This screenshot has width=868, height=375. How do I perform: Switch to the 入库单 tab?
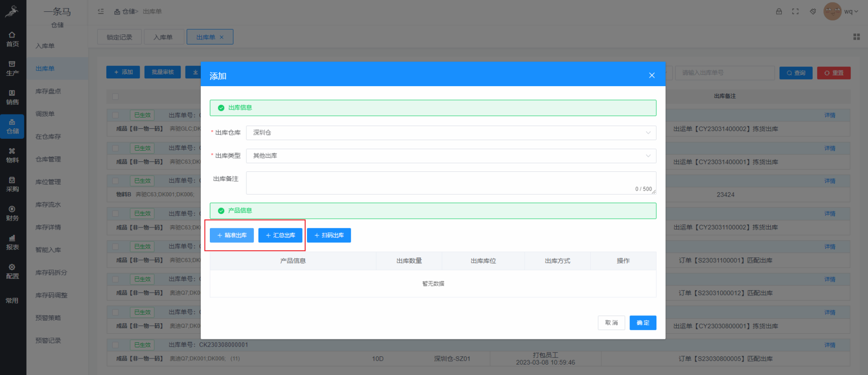[x=163, y=37]
